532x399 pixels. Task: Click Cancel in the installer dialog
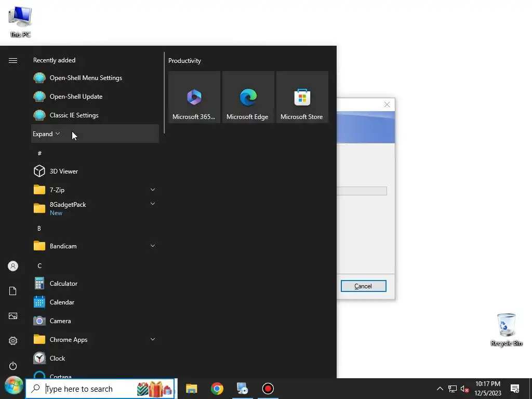pos(363,286)
